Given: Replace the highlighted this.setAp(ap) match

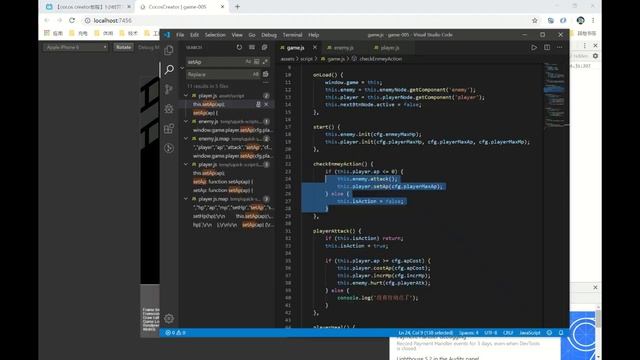Looking at the screenshot, I should (x=258, y=104).
